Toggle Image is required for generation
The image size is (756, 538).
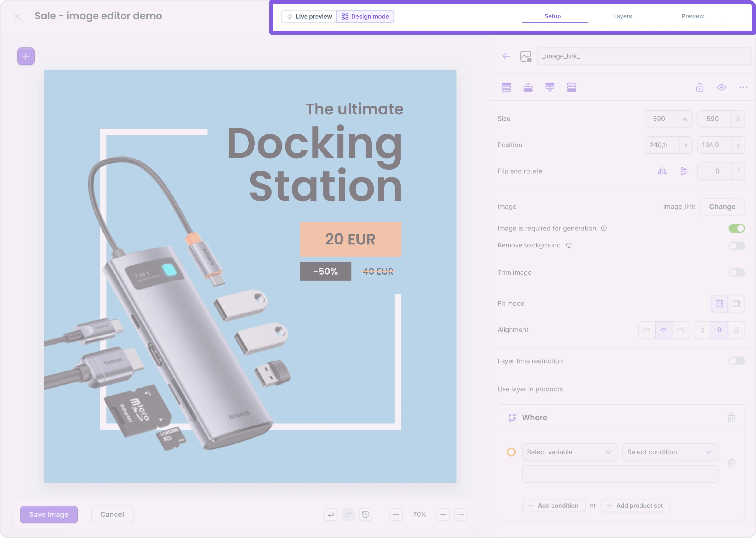[736, 228]
